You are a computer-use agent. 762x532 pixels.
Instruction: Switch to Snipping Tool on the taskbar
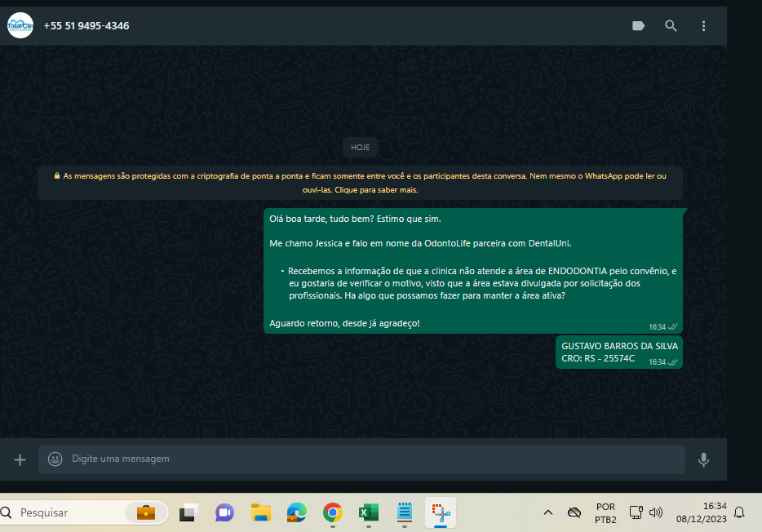click(x=441, y=512)
